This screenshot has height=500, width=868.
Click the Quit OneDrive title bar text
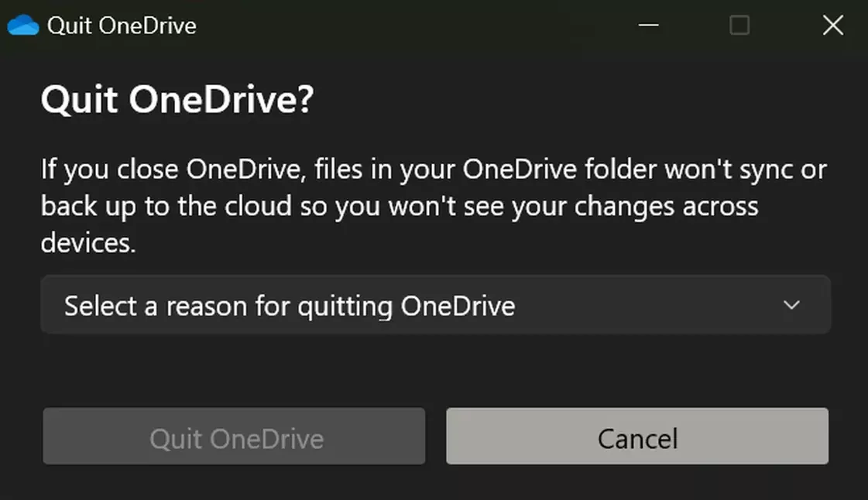click(x=122, y=25)
